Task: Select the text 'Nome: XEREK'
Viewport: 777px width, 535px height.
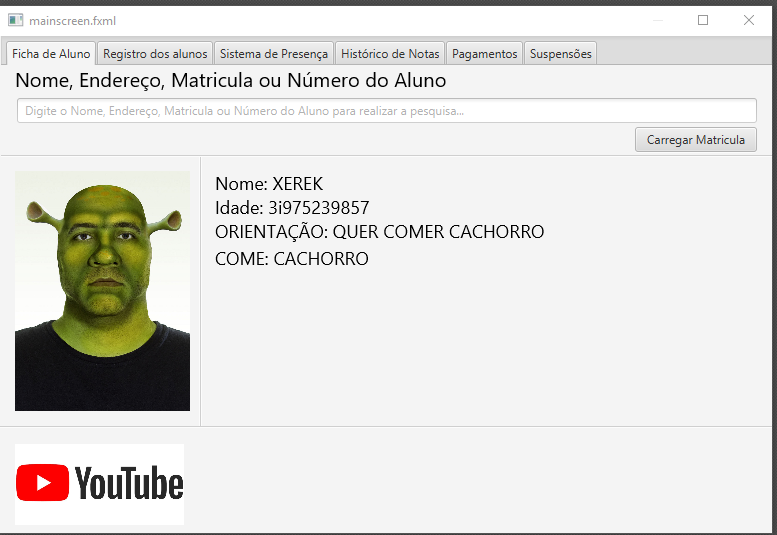Action: coord(269,184)
